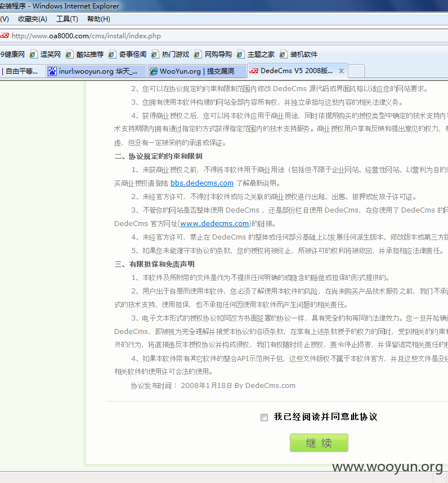This screenshot has width=448, height=483.
Task: Click the 热门游戏 bookmark IE icon
Action: (x=155, y=55)
